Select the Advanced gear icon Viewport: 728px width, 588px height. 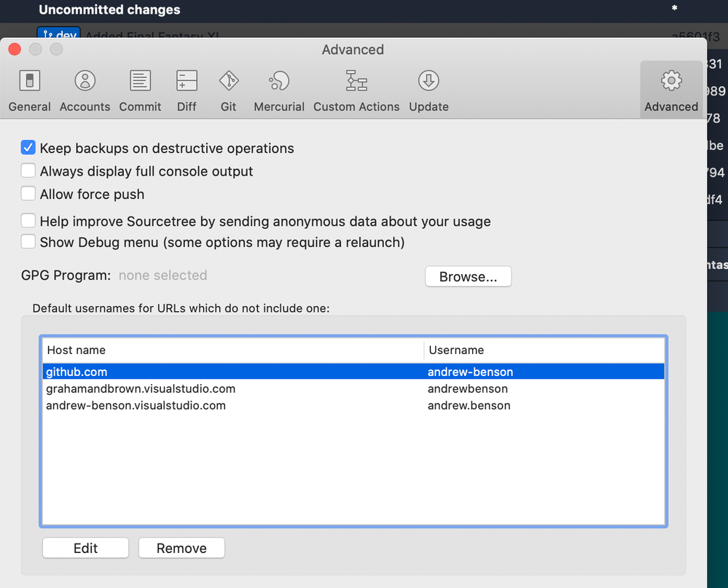[x=671, y=81]
